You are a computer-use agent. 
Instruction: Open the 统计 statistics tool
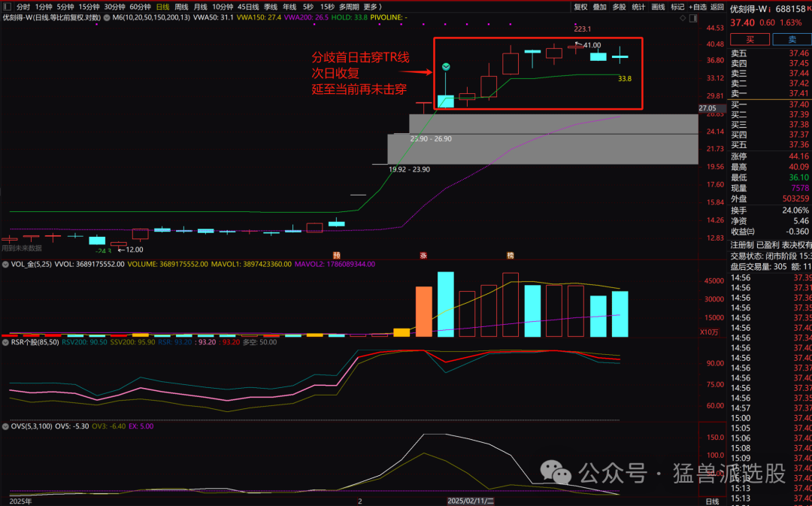point(638,7)
